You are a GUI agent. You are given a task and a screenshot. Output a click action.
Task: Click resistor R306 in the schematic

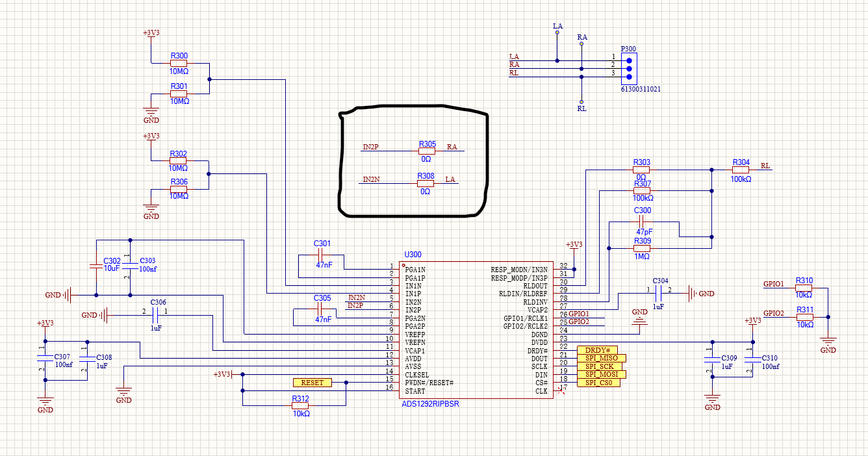[178, 190]
